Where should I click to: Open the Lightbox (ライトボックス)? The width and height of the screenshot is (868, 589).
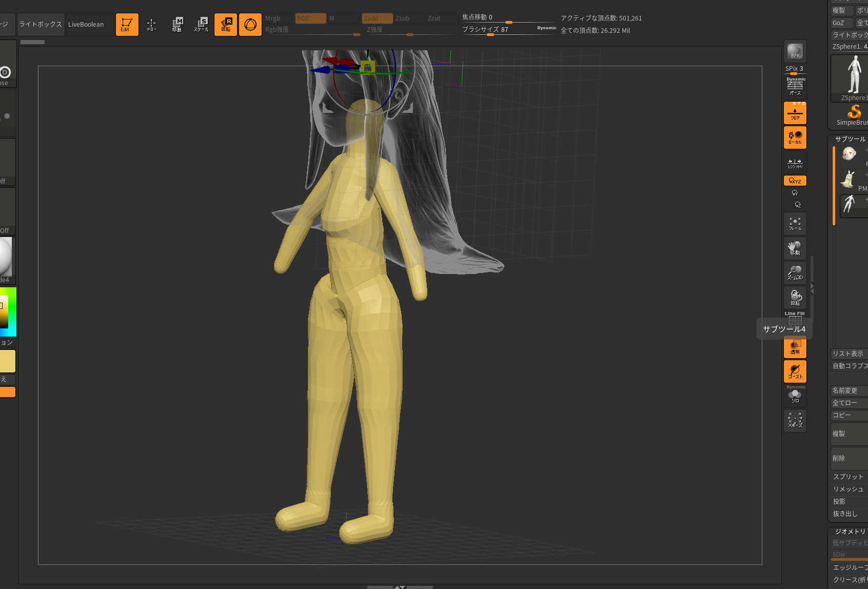[x=41, y=25]
